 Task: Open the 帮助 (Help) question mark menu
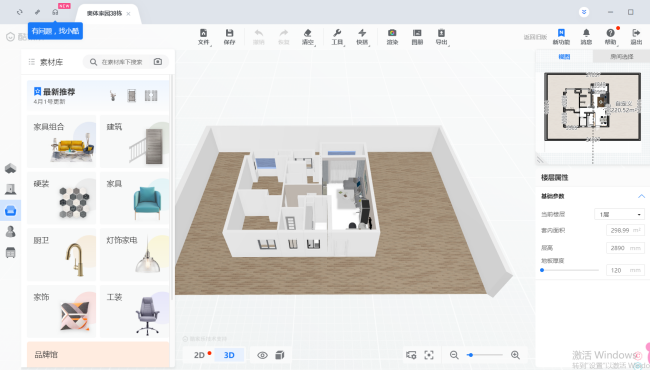click(610, 36)
